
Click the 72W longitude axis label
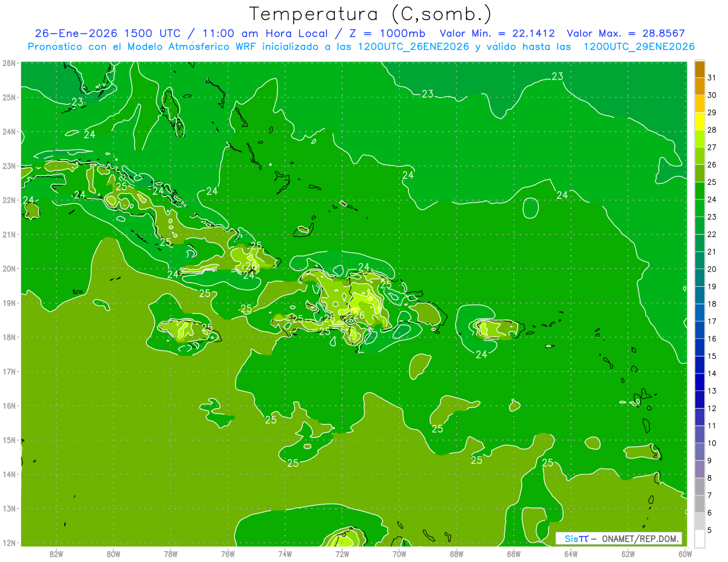tap(342, 554)
